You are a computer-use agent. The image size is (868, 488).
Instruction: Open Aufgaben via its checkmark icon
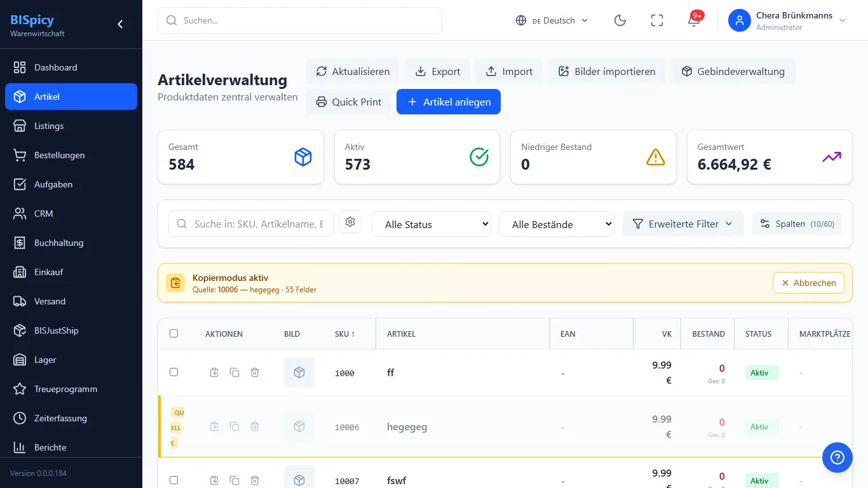coord(20,184)
